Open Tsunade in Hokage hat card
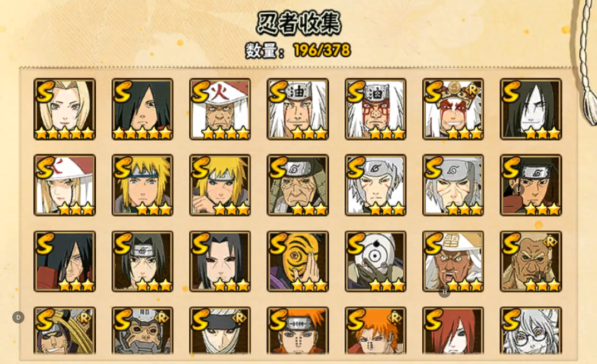Screen dimensions: 597x364 coord(65,185)
